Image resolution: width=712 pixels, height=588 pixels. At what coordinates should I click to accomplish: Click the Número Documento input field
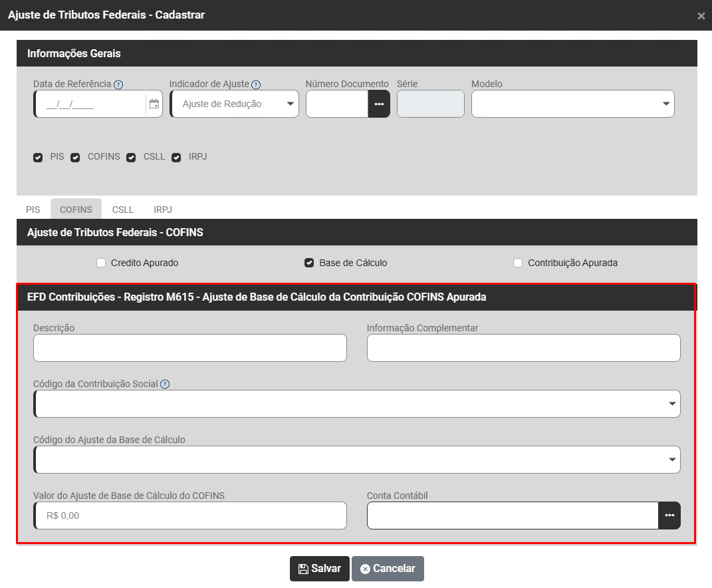pos(337,104)
